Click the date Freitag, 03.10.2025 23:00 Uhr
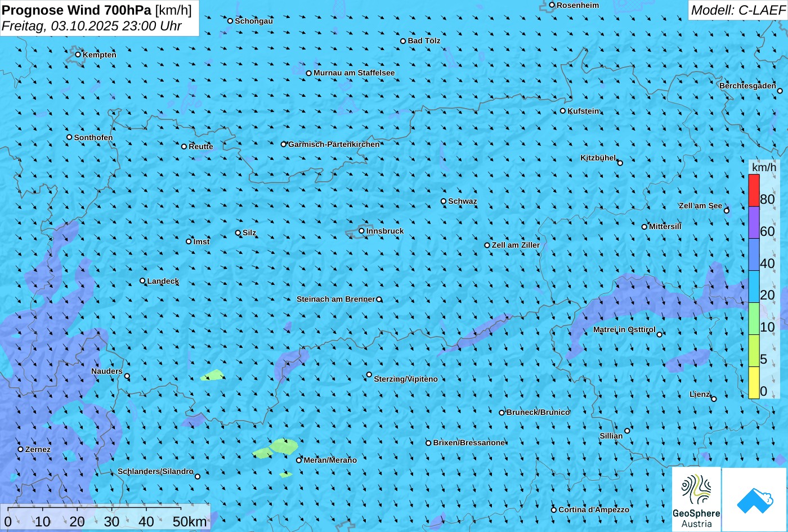The height and width of the screenshot is (532, 788). [x=92, y=26]
